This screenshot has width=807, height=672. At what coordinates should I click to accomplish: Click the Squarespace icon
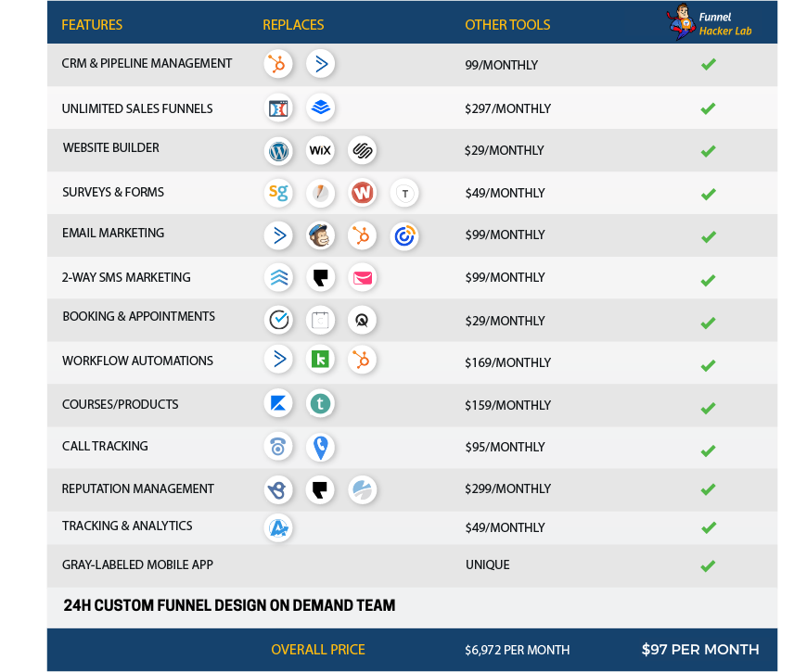[x=363, y=151]
